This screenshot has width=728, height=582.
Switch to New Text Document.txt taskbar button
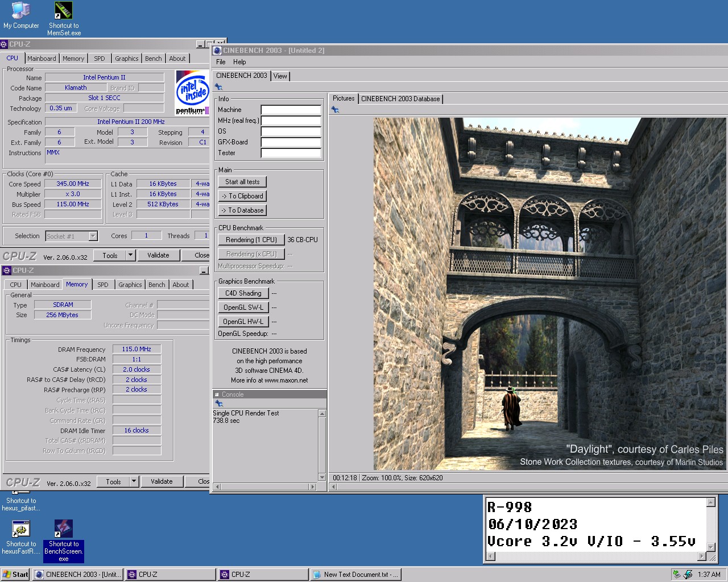coord(355,575)
